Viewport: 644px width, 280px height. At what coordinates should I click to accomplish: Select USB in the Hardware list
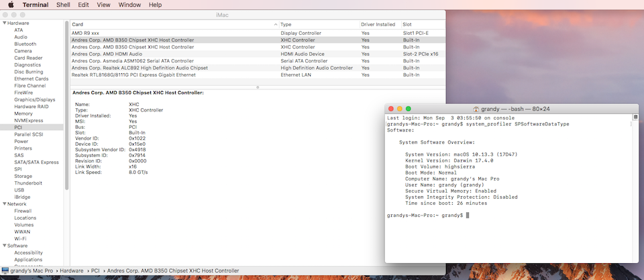point(19,190)
